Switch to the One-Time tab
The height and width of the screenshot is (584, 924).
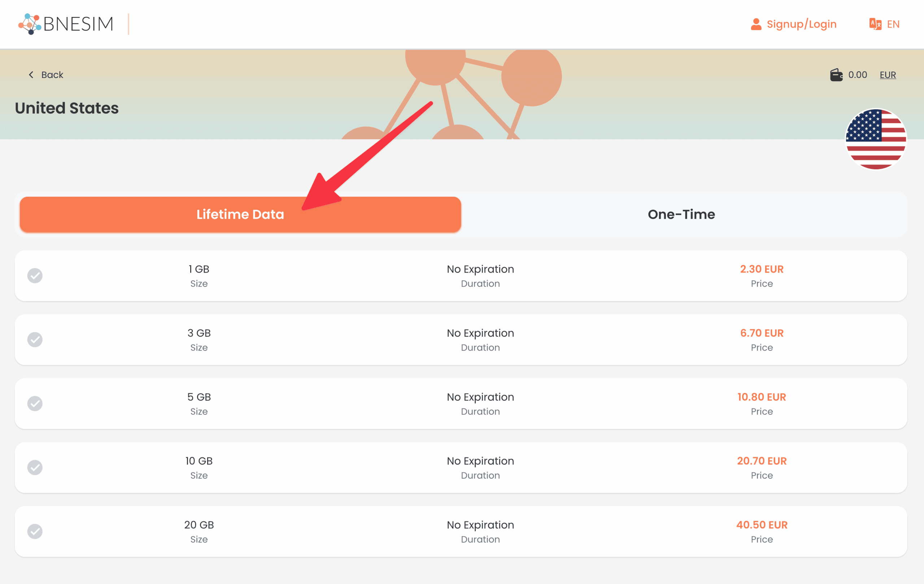681,214
